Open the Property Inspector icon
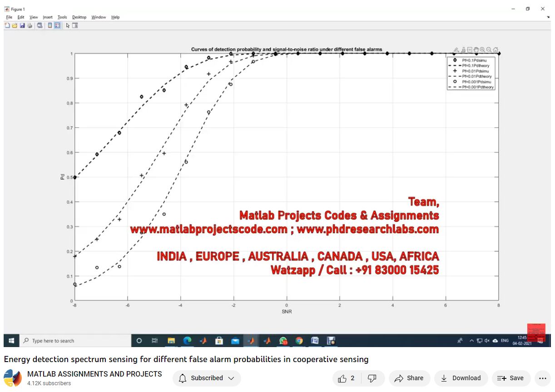555x392 pixels. 75,25
